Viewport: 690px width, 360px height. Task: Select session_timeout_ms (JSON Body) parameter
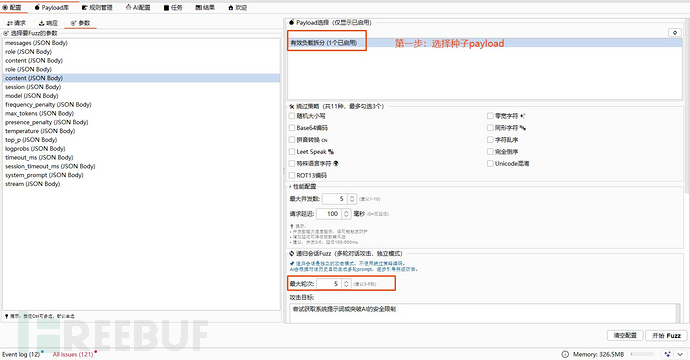pos(141,166)
